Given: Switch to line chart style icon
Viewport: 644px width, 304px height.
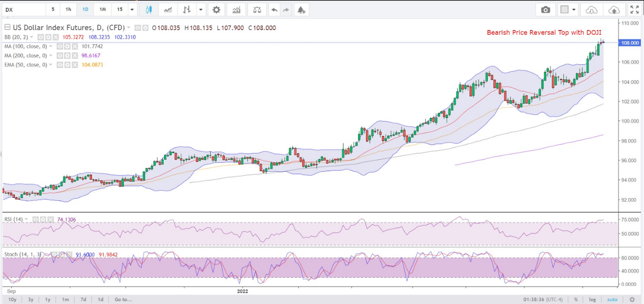Looking at the screenshot, I should point(168,9).
